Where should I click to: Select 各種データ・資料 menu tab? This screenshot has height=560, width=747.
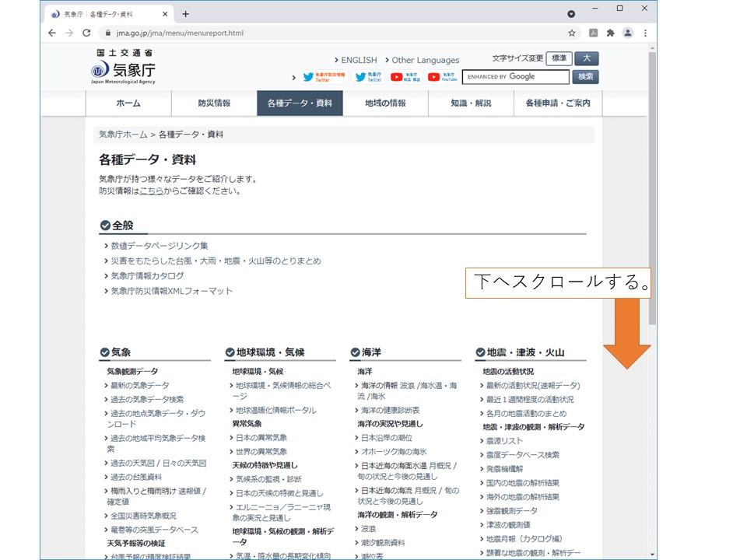coord(300,103)
